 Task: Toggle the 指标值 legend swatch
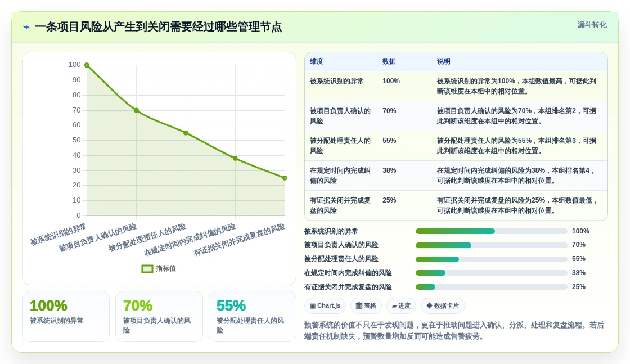click(147, 269)
